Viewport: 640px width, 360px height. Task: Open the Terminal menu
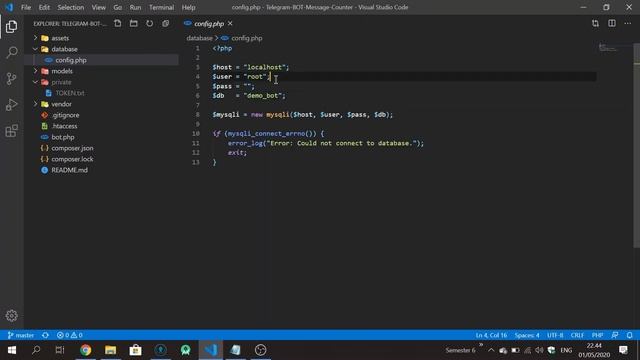click(x=161, y=7)
